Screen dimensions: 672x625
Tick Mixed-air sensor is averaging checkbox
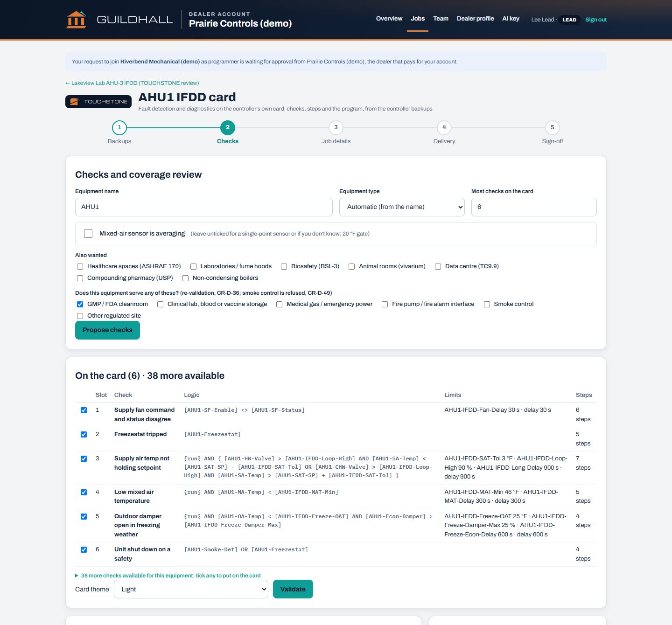88,234
